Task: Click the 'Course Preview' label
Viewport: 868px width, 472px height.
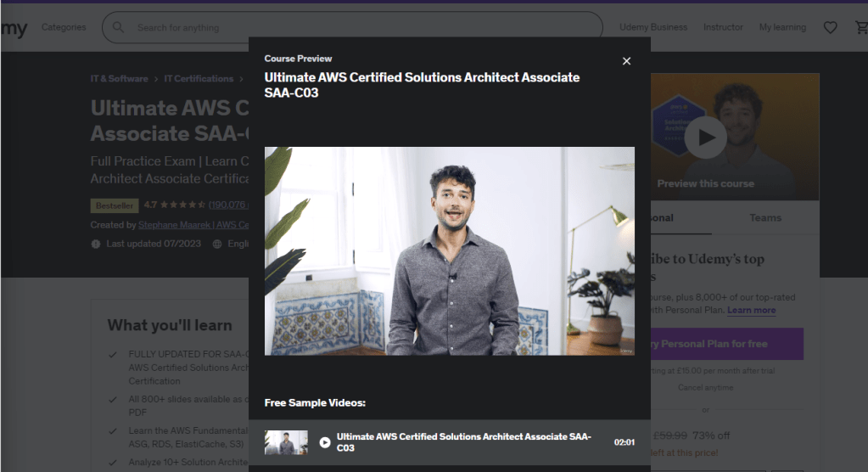Action: (298, 59)
